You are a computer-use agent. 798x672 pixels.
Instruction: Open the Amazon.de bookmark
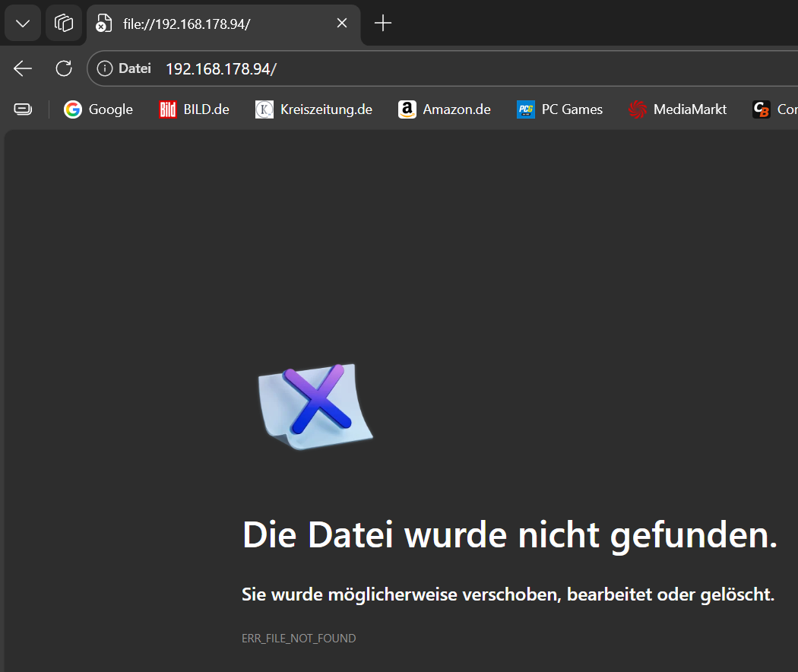[x=445, y=109]
